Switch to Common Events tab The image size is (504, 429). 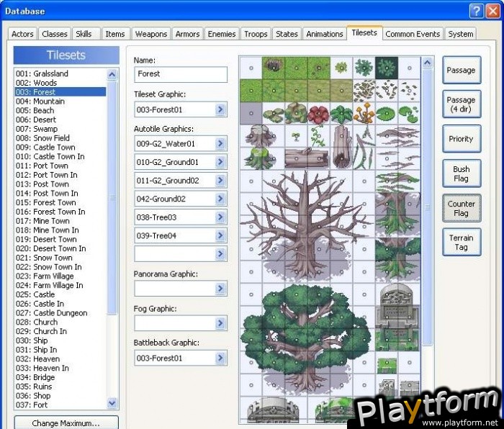coord(413,34)
